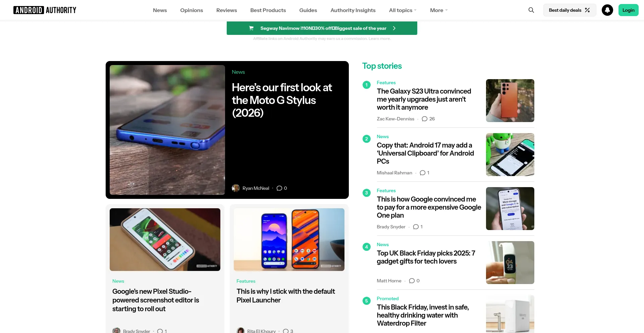The height and width of the screenshot is (333, 644).
Task: Go to the Opinions section
Action: tap(192, 10)
